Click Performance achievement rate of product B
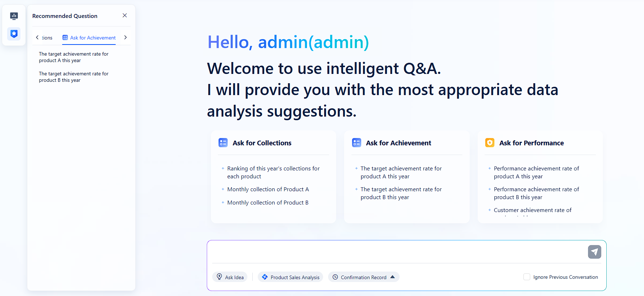The image size is (644, 296). (536, 193)
